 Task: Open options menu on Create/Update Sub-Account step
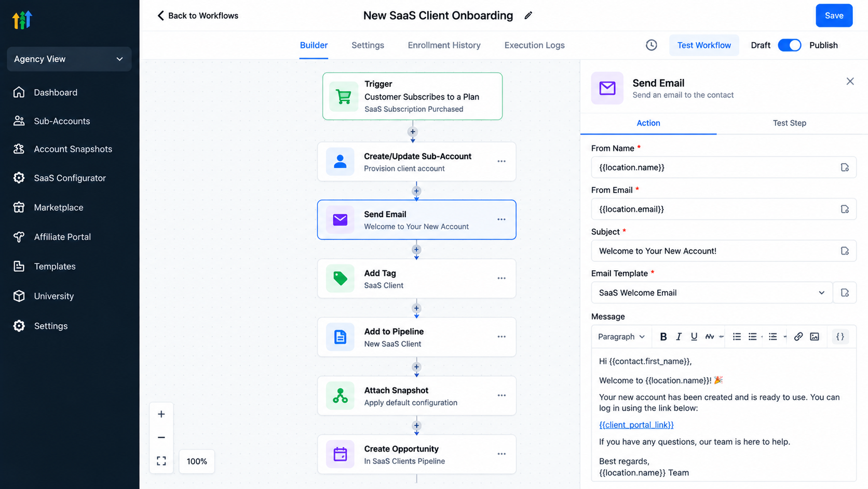(x=501, y=162)
